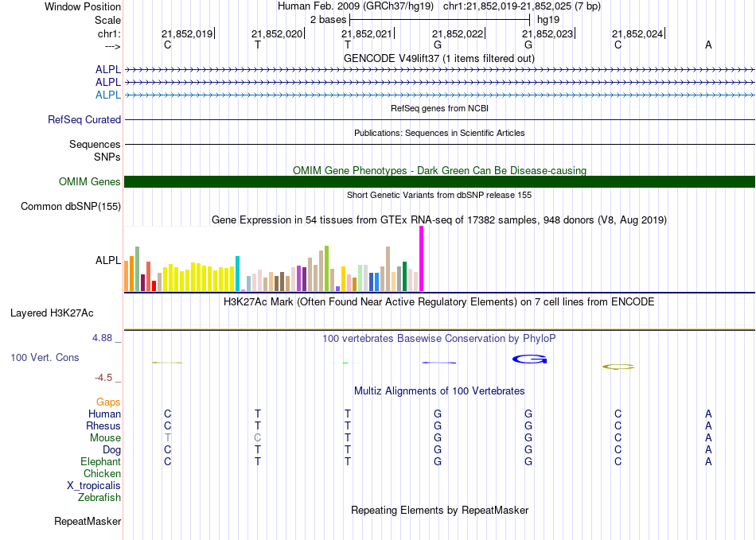Viewport: 756px width, 540px height.
Task: Click the -4.5 PhyloP lower scale value
Action: click(103, 378)
